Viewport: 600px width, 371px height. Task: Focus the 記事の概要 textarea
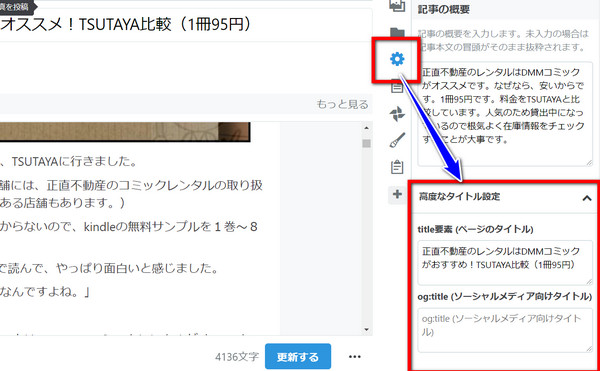(x=505, y=114)
